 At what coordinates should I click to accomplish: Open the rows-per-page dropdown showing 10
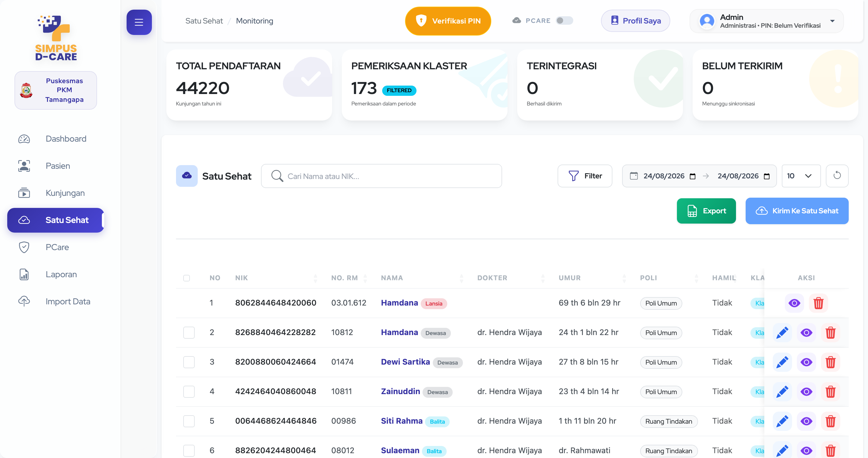click(x=801, y=176)
